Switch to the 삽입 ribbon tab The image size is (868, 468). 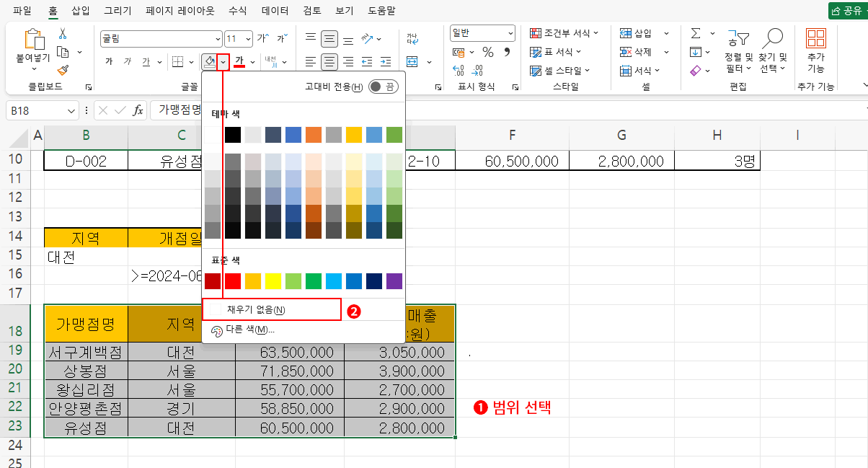click(81, 11)
